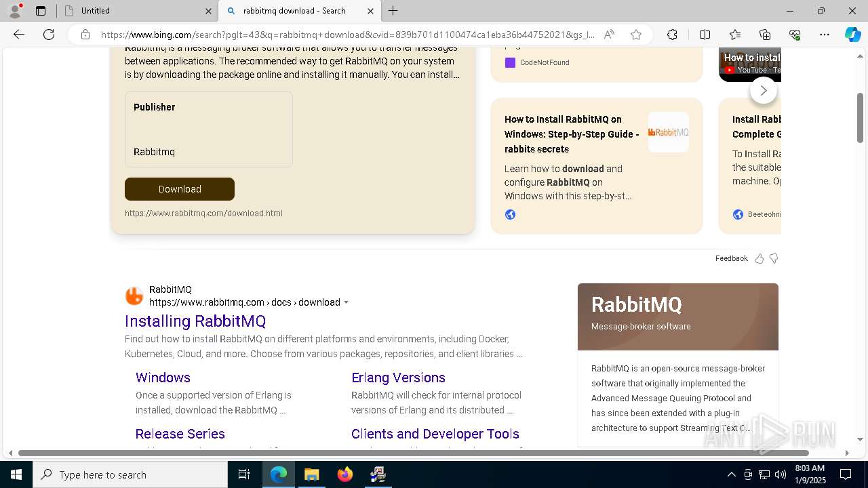
Task: Open Browser essentials heart icon
Action: click(795, 35)
